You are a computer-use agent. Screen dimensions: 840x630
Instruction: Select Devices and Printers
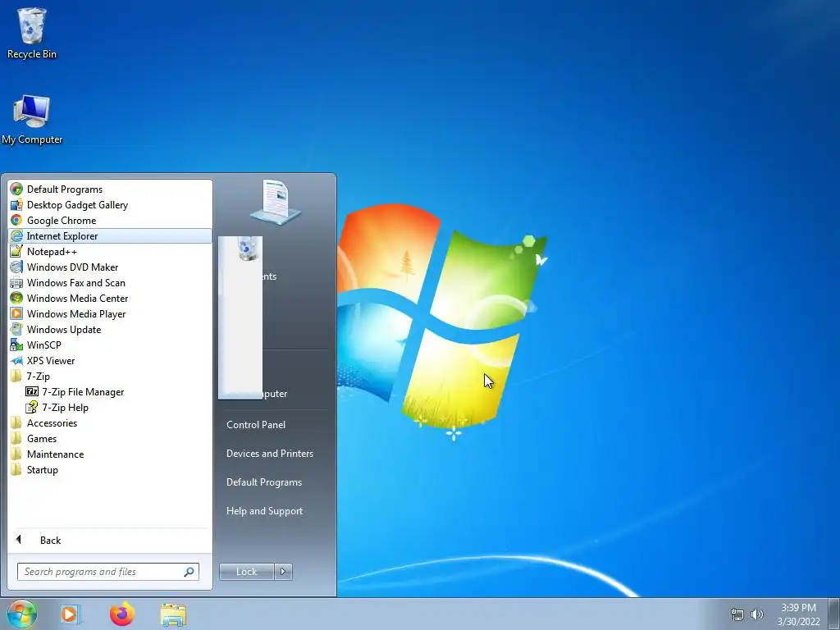click(269, 453)
